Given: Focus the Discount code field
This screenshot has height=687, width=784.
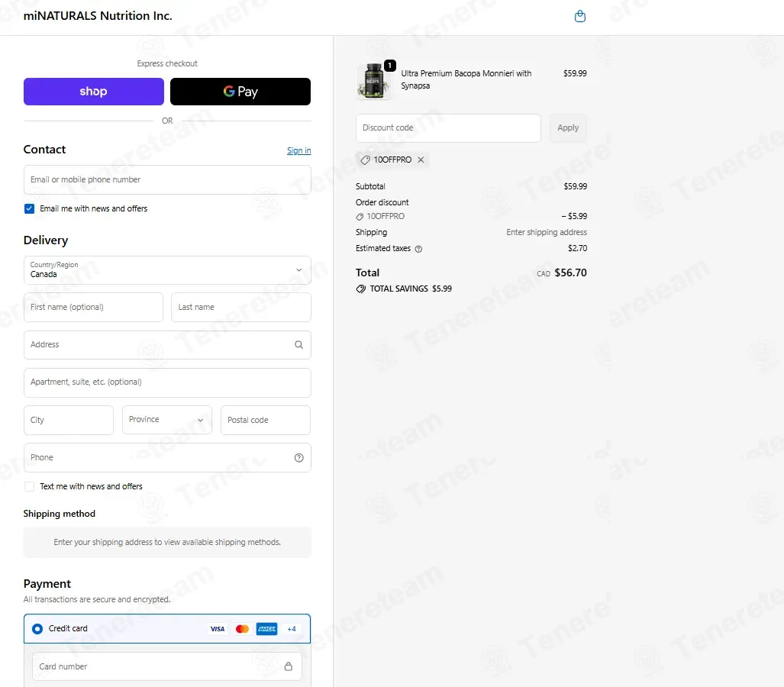Looking at the screenshot, I should (x=449, y=128).
